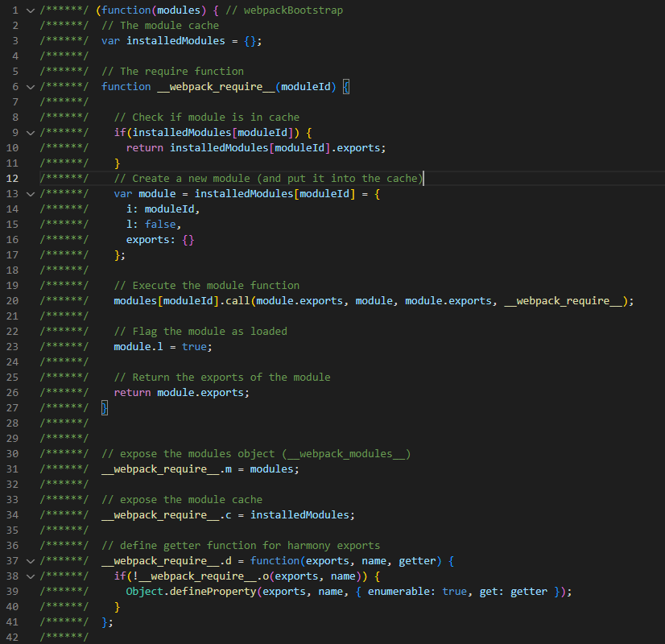
Task: Click the closing '};' on line 41
Action: point(107,622)
